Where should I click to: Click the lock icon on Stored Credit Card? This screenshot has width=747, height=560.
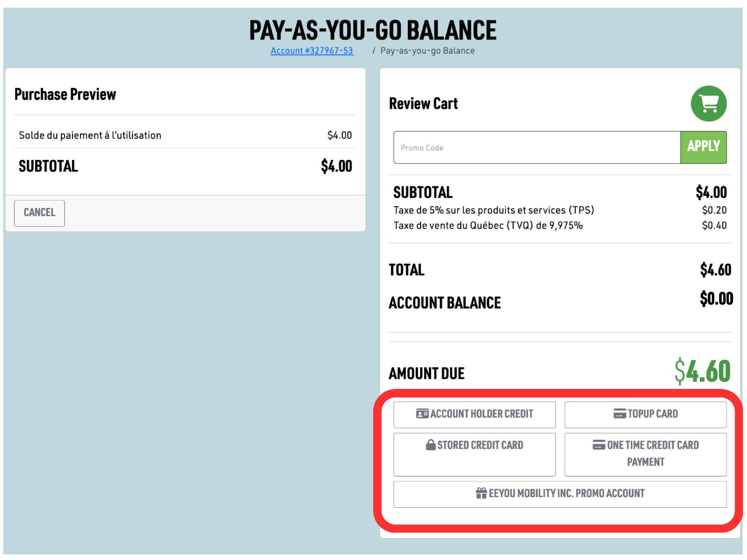click(430, 445)
